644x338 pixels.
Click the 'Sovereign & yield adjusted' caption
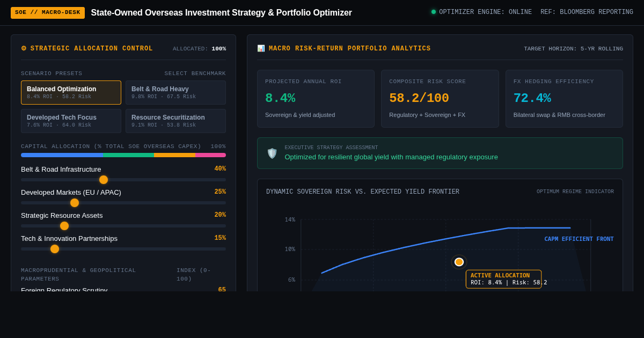coord(300,115)
